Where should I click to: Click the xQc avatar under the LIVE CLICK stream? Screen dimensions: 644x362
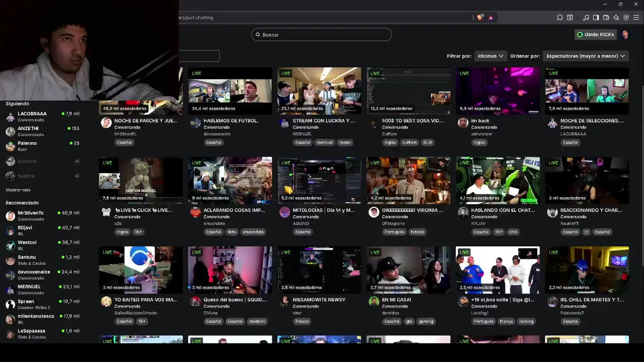(106, 212)
